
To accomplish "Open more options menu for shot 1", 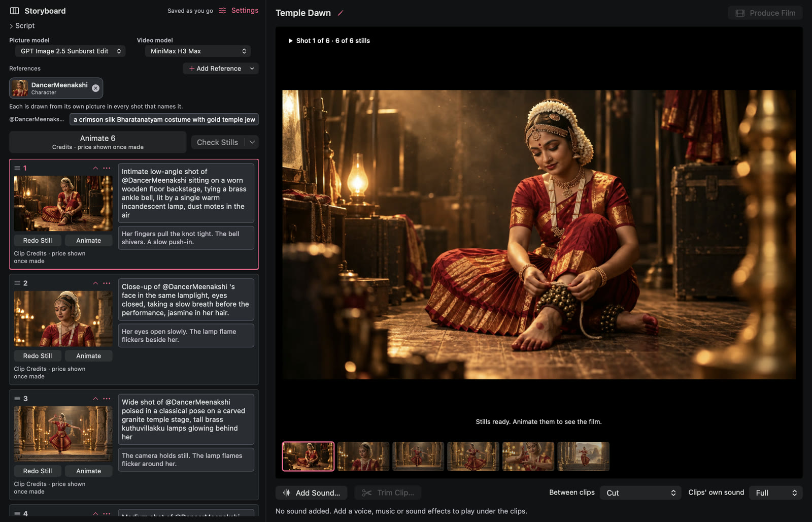I will 107,168.
